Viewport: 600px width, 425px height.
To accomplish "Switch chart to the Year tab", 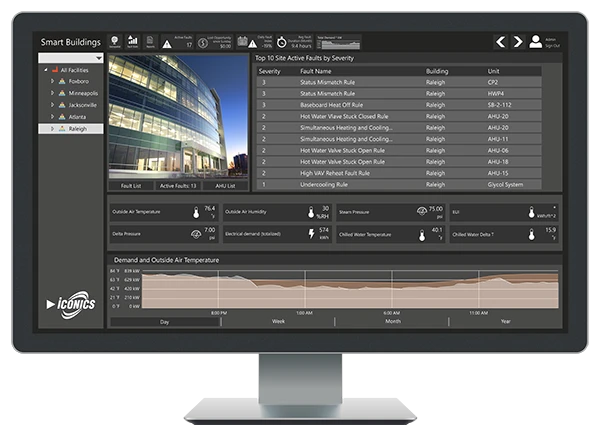I will pos(505,321).
